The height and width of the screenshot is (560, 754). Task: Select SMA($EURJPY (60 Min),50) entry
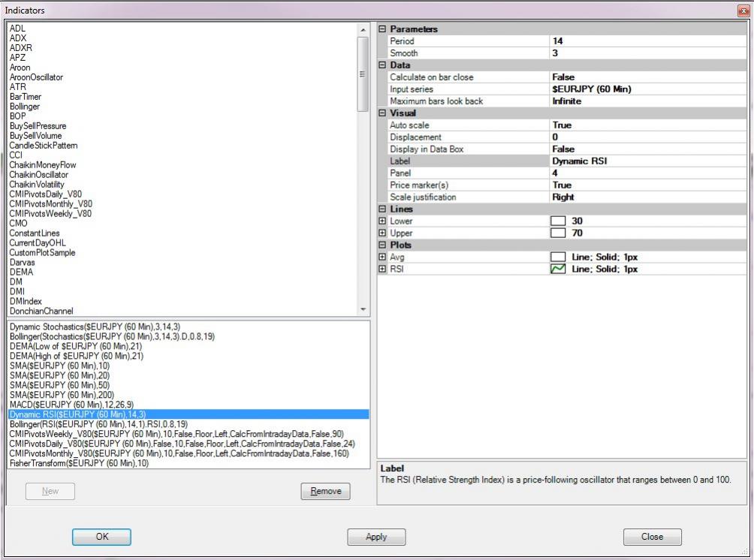[59, 385]
